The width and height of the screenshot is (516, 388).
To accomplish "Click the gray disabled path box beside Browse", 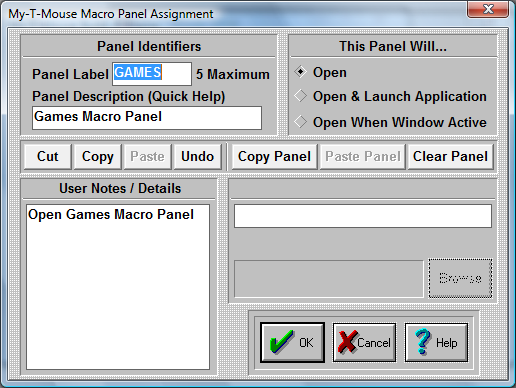I will (329, 279).
